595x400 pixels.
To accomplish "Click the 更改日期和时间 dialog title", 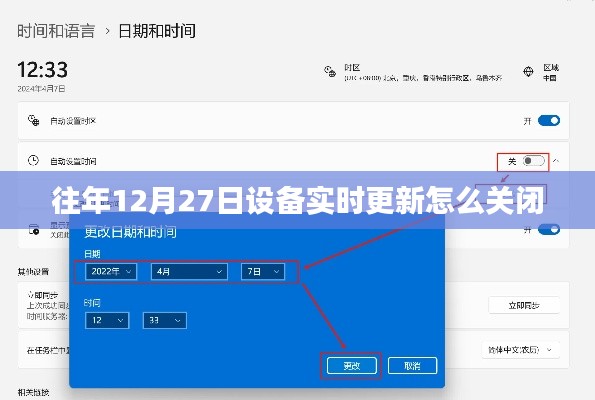I will click(130, 232).
